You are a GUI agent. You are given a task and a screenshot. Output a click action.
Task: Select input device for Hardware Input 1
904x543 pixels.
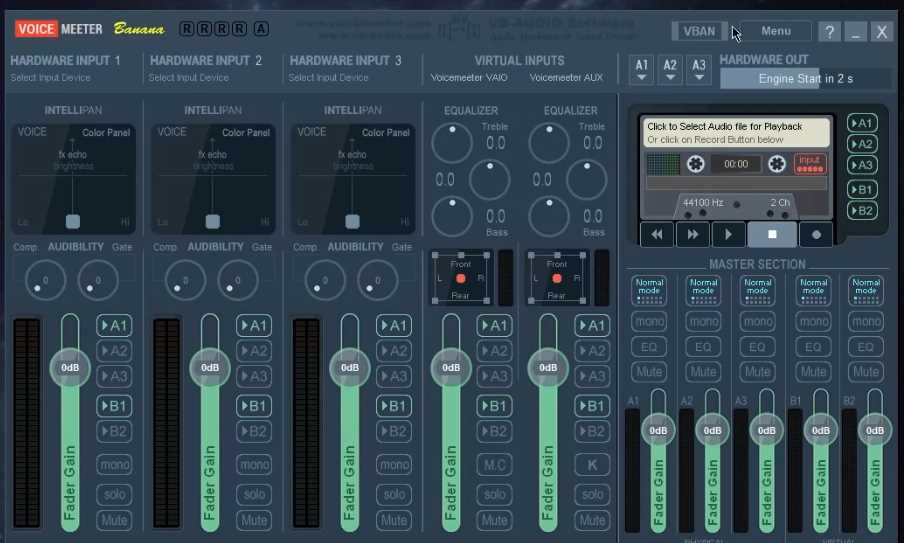tap(50, 78)
